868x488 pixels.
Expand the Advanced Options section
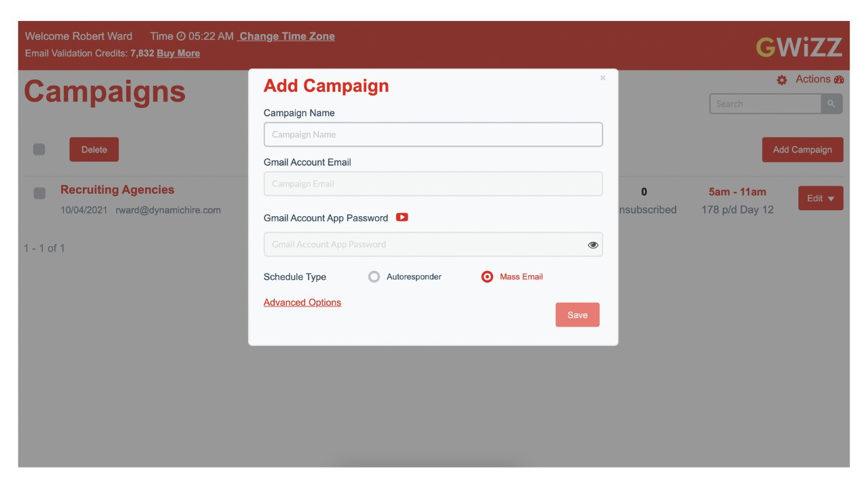pos(302,302)
